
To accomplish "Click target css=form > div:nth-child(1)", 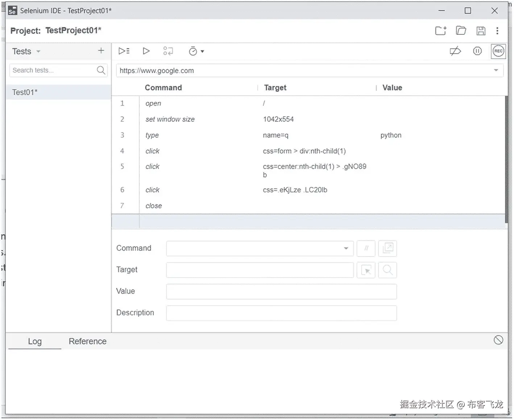I will (304, 151).
